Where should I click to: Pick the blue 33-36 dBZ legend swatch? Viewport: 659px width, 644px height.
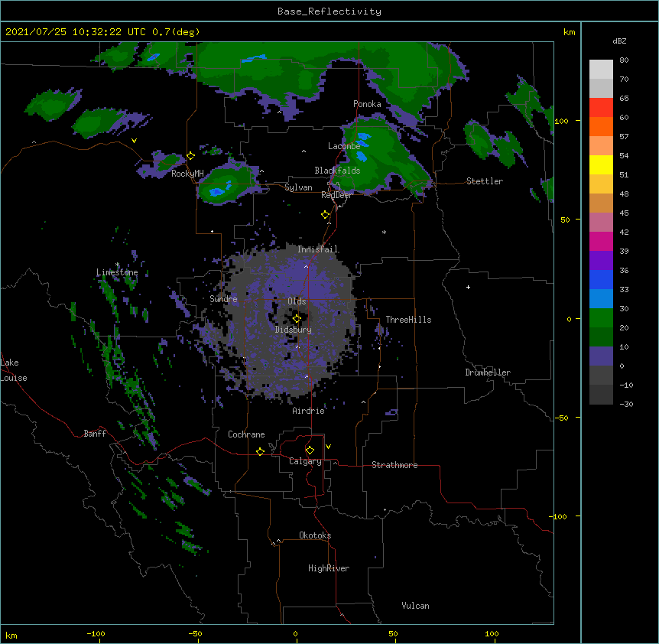click(601, 279)
